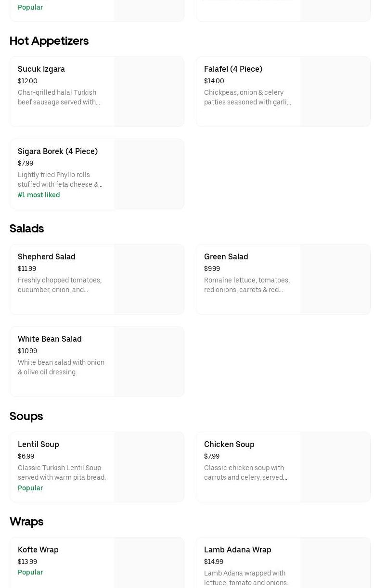Click the Shepherd Salad description text

pyautogui.click(x=60, y=285)
